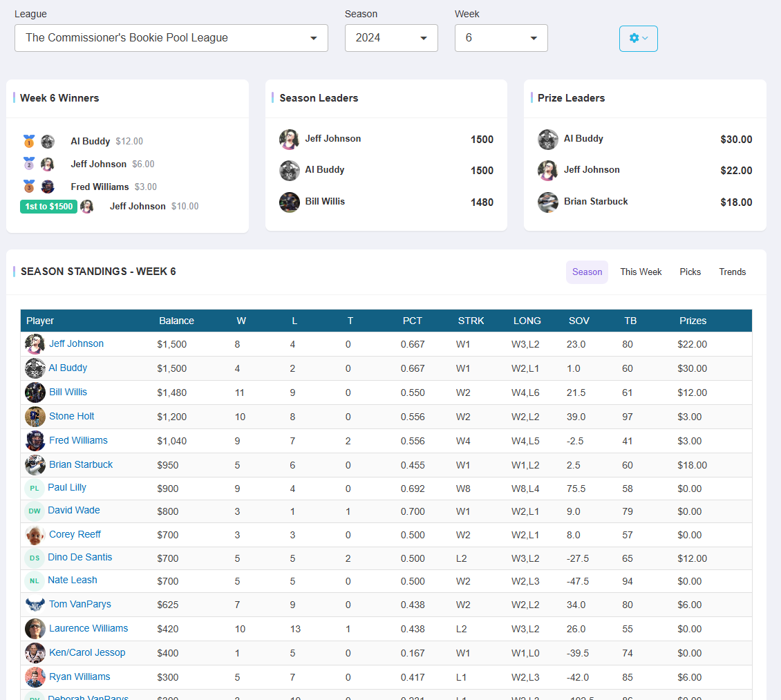The height and width of the screenshot is (700, 781).
Task: Switch to the Picks tab
Action: pos(690,272)
